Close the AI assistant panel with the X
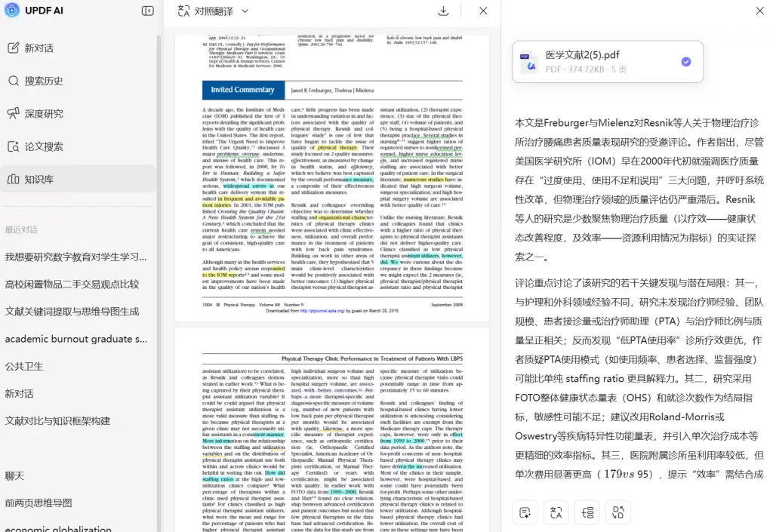 pyautogui.click(x=759, y=11)
